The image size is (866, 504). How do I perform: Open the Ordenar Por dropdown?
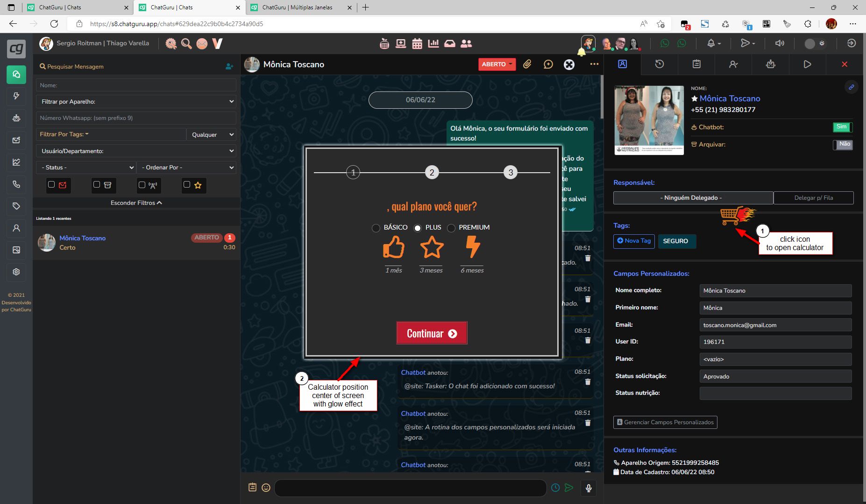pyautogui.click(x=186, y=168)
